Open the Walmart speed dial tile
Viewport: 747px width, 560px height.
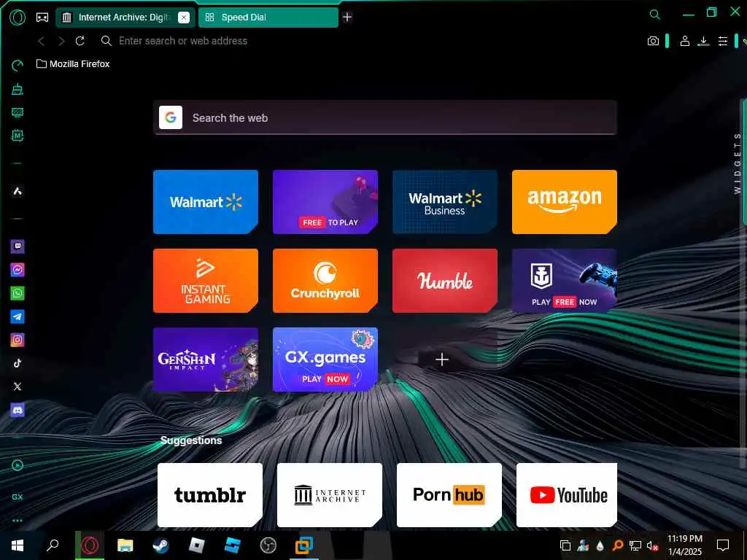[x=206, y=202]
